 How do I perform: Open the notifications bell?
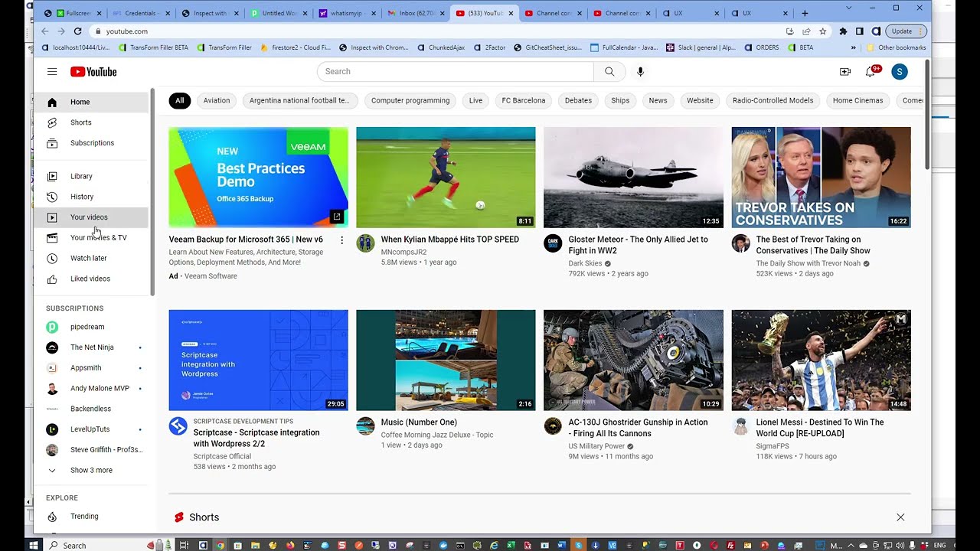pyautogui.click(x=871, y=71)
